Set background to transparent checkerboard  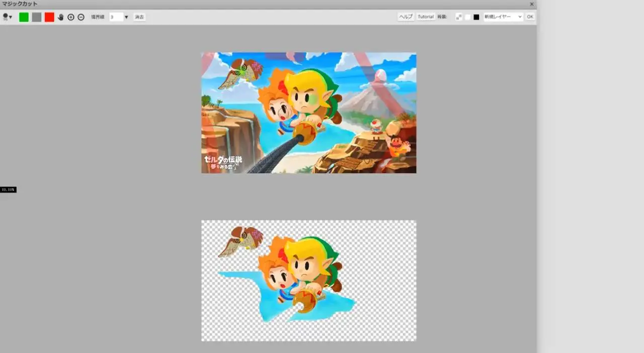pyautogui.click(x=459, y=17)
